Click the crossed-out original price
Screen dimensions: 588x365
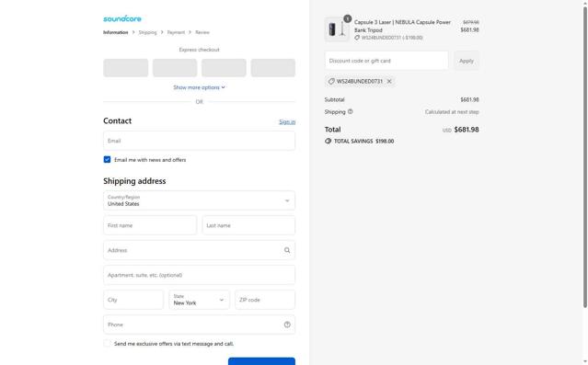[x=470, y=22]
